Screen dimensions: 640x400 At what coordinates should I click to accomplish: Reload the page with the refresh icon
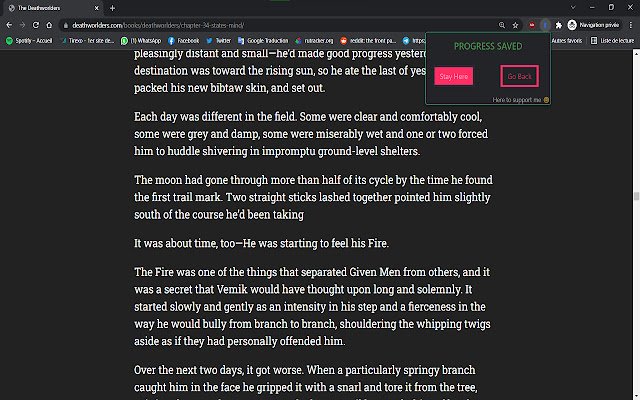click(x=36, y=25)
